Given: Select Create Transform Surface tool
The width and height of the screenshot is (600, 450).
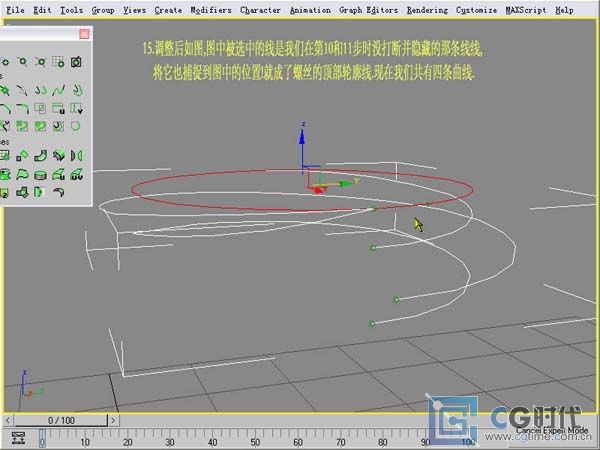Looking at the screenshot, I should 22,156.
